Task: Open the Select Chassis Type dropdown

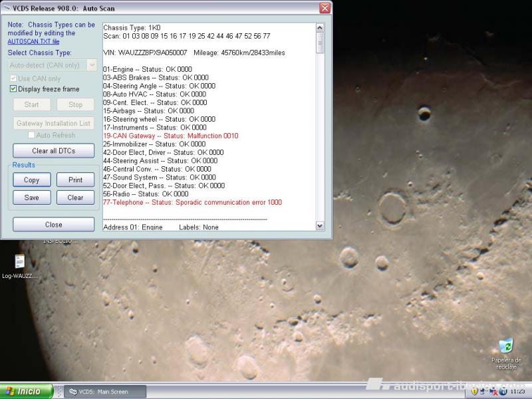Action: [x=53, y=65]
